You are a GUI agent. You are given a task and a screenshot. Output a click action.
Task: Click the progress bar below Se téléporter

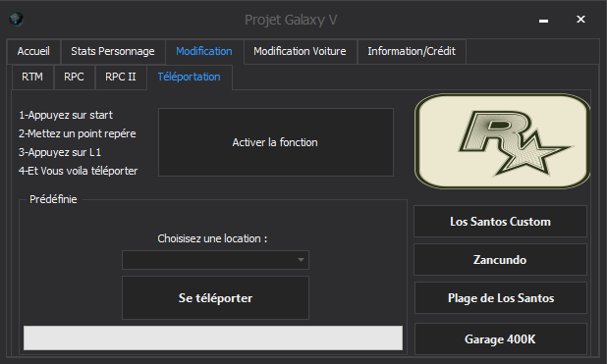213,338
